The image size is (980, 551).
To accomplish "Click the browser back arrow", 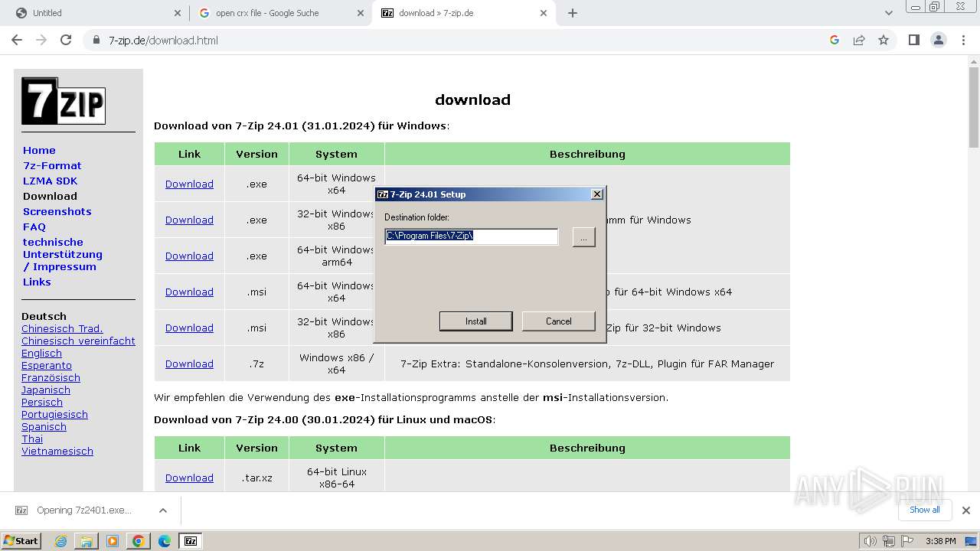I will coord(17,40).
